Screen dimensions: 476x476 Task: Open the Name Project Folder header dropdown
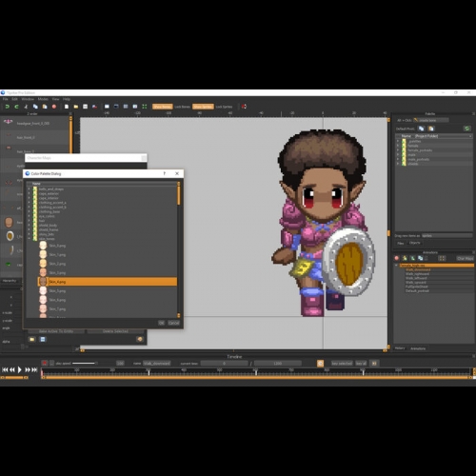[470, 136]
